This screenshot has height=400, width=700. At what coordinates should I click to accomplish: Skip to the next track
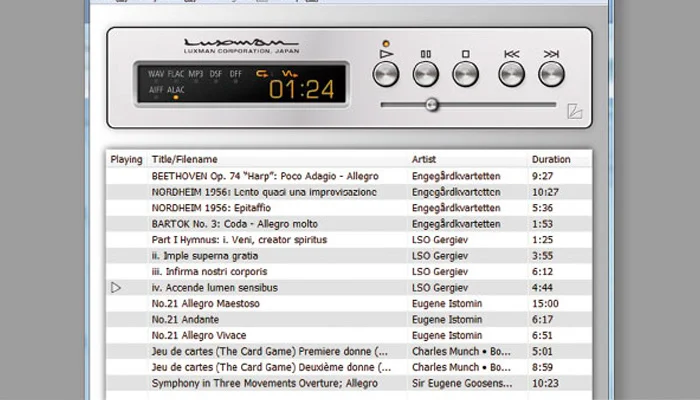(x=551, y=74)
